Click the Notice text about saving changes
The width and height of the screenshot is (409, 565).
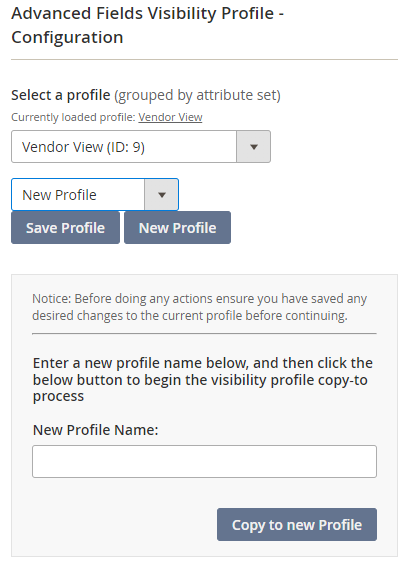(x=199, y=307)
